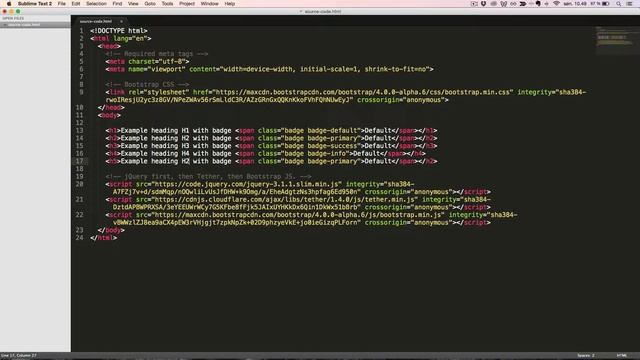Viewport: 640px width, 360px height.
Task: Click the clock showing 10.49
Action: click(x=575, y=4)
